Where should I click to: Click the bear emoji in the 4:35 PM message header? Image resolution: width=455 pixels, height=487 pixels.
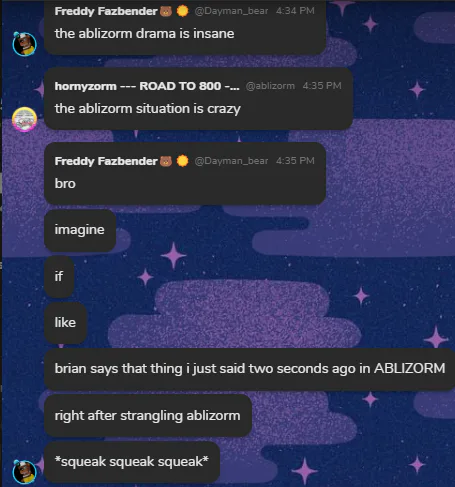166,161
